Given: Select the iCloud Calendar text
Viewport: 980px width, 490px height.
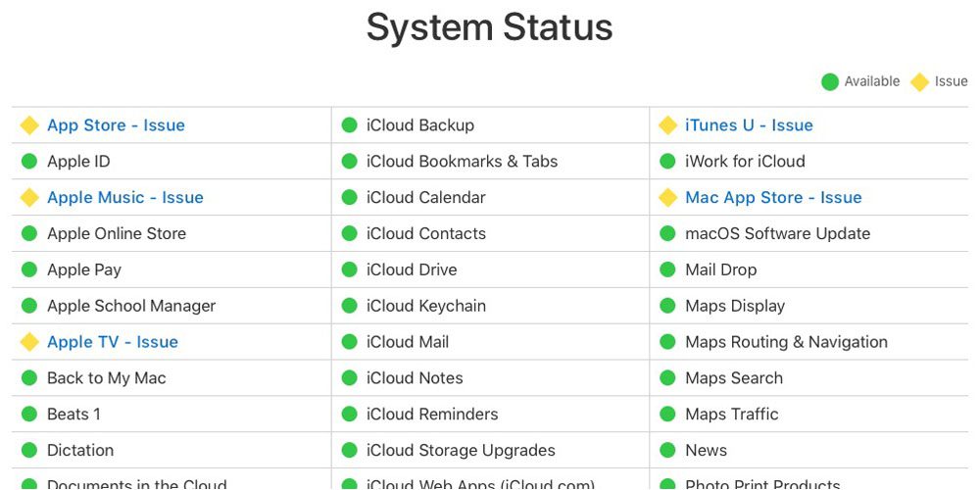Looking at the screenshot, I should [x=426, y=198].
